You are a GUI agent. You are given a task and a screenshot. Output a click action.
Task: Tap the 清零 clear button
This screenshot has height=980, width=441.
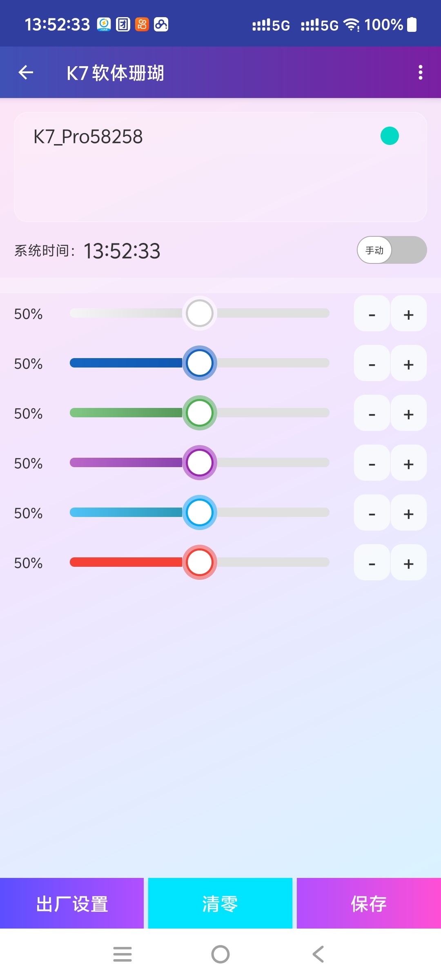pos(220,903)
